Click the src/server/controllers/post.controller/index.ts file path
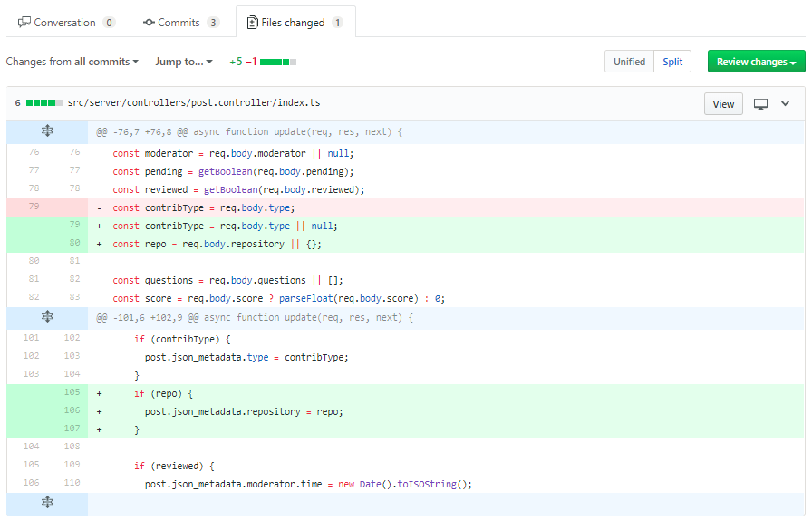Image resolution: width=812 pixels, height=530 pixels. coord(194,102)
